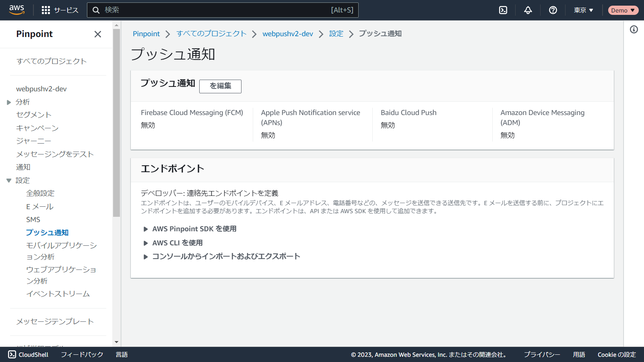
Task: Expand the 分析 sidebar section
Action: coord(9,102)
